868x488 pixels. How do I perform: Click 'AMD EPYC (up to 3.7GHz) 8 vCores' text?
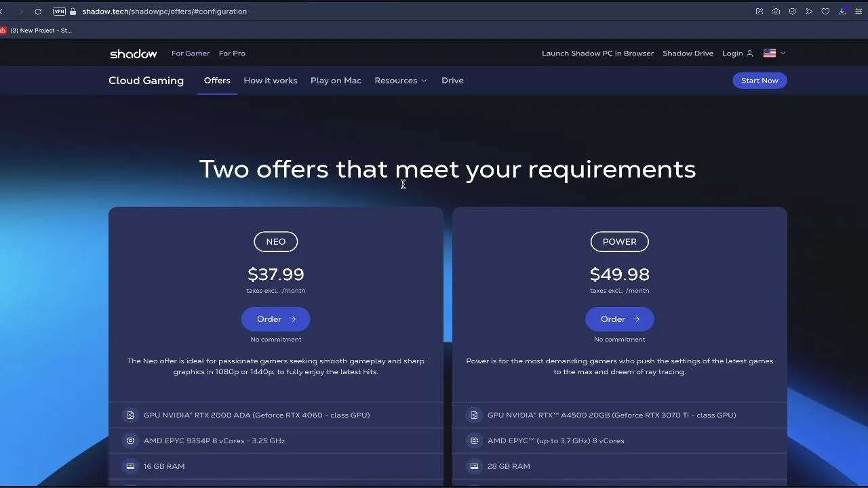[x=555, y=441]
